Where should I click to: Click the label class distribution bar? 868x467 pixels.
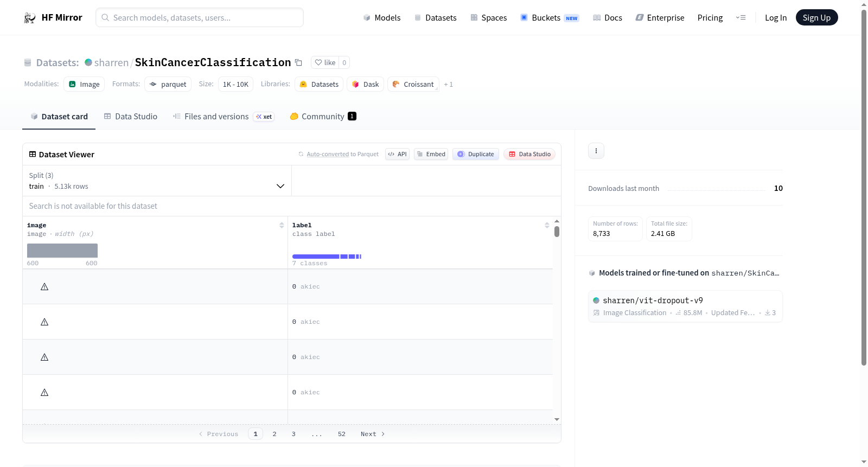pos(327,257)
